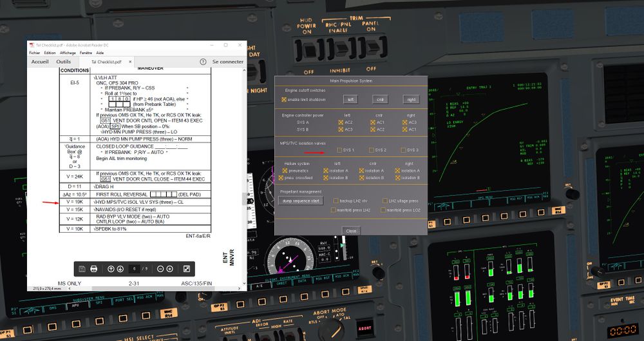
Task: Zoom in the PDF with plus icon
Action: (x=169, y=269)
